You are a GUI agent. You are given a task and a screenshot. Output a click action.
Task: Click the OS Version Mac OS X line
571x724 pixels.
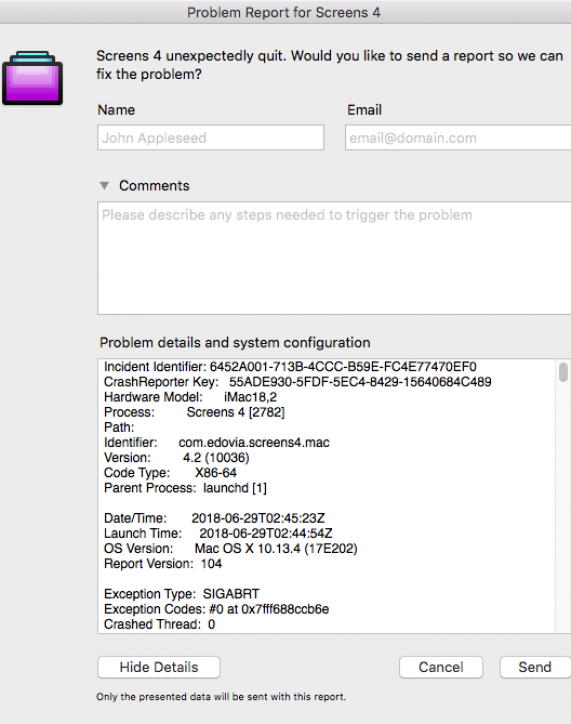coord(231,549)
